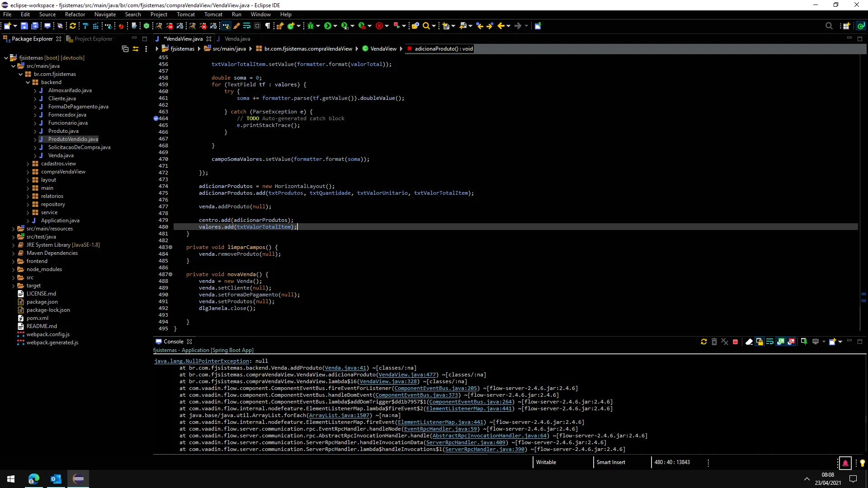Click the console Terminate red square
868x488 pixels.
[x=735, y=342]
